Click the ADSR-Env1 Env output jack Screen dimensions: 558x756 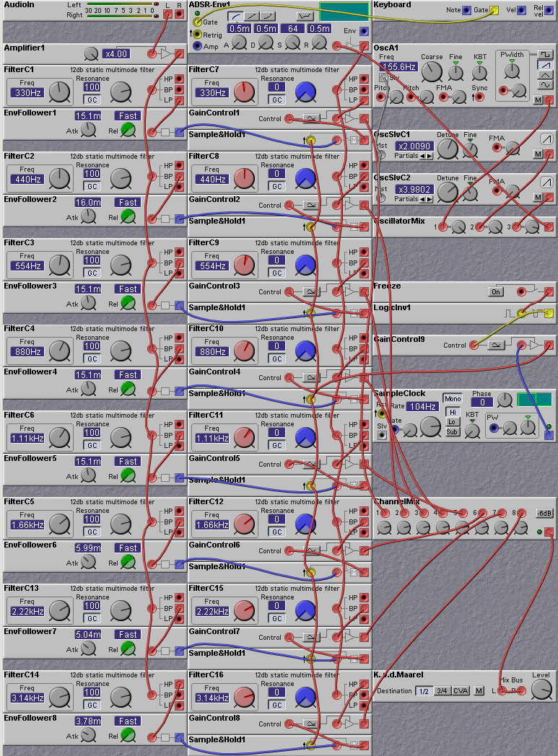tap(364, 32)
